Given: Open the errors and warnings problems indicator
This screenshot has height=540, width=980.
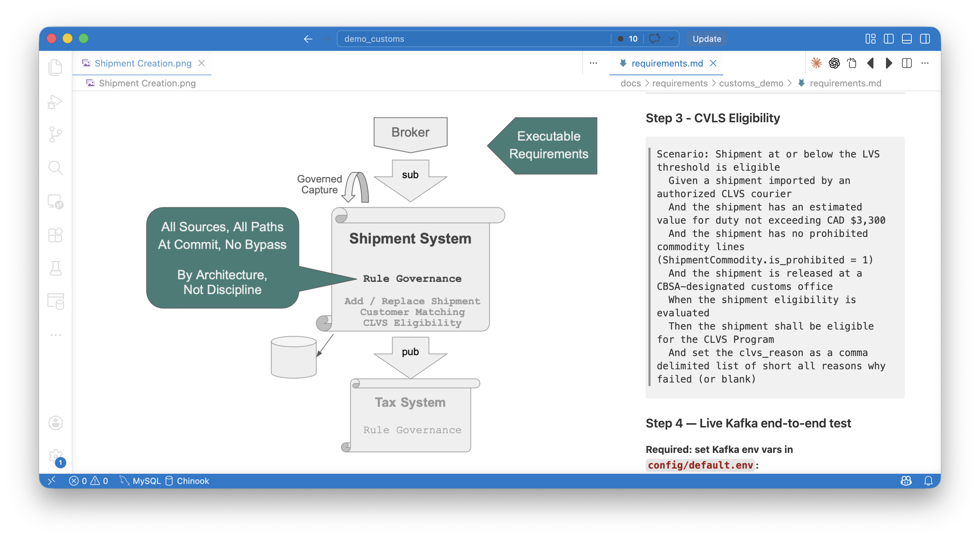Looking at the screenshot, I should click(88, 481).
